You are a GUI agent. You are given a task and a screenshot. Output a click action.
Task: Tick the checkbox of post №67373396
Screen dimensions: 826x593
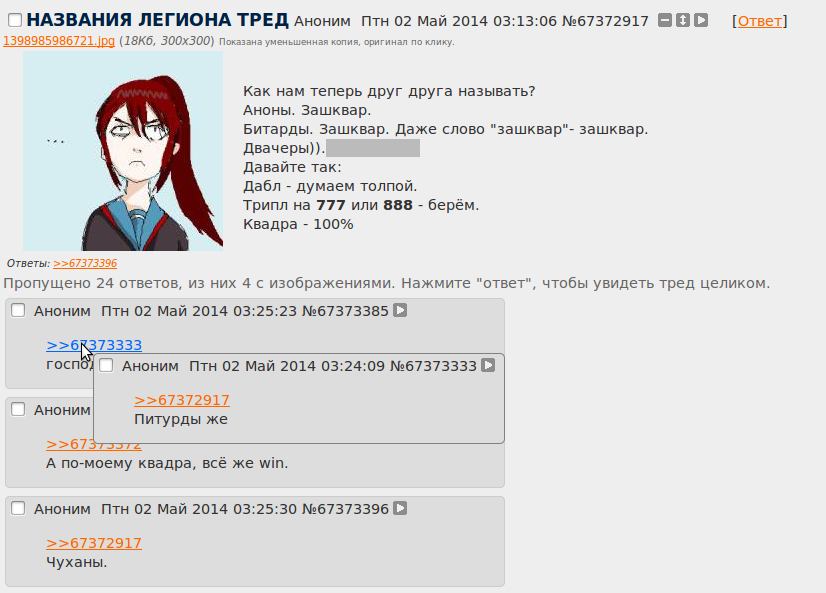(x=18, y=508)
